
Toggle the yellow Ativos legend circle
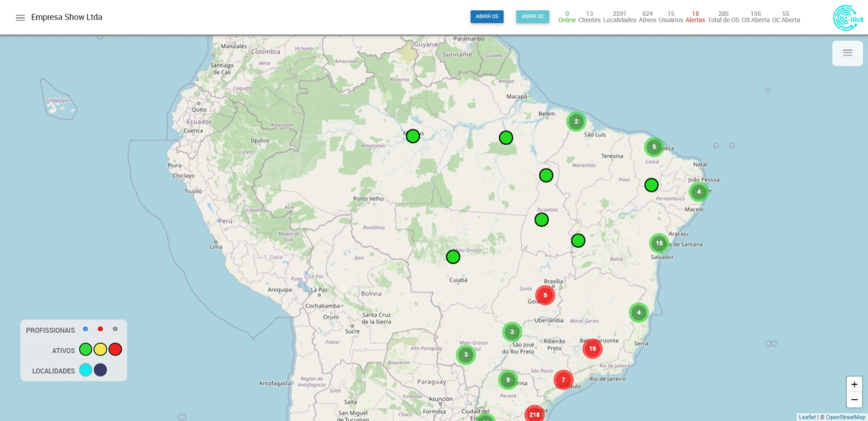100,349
